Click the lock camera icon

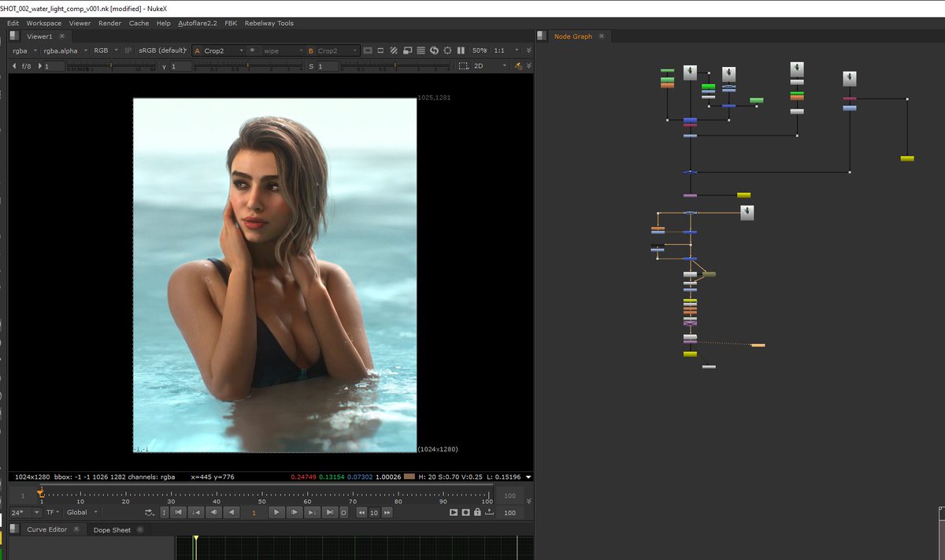tap(517, 66)
